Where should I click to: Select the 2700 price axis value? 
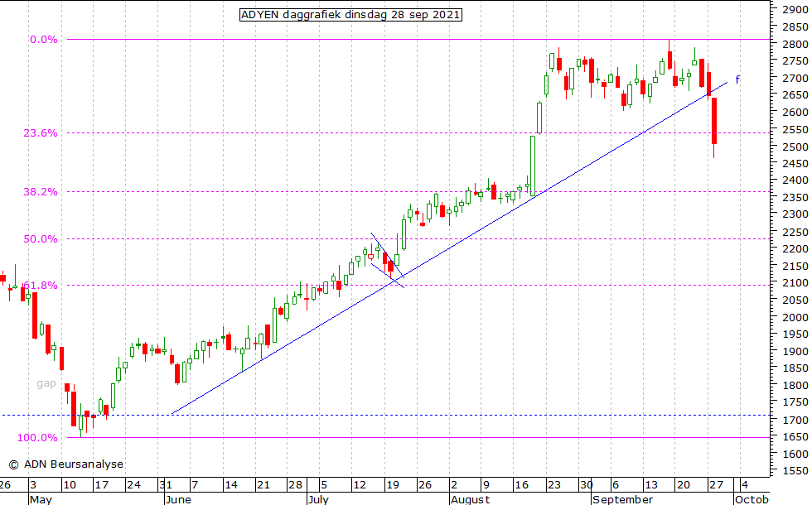click(795, 78)
